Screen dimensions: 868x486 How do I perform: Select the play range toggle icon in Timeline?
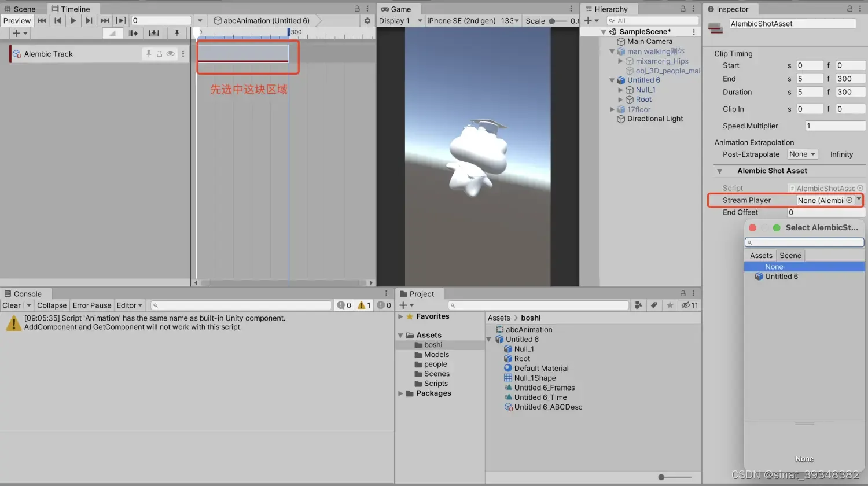[x=120, y=20]
